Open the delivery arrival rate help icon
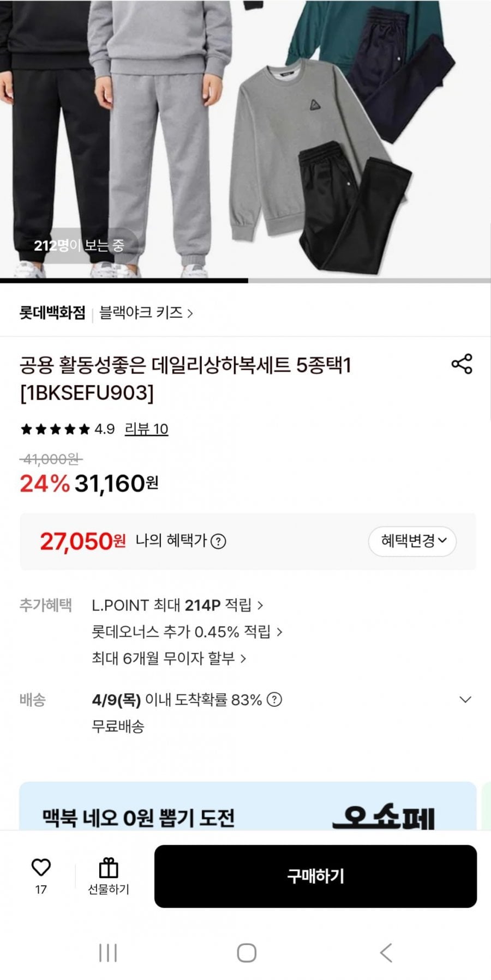This screenshot has width=491, height=980. pos(274,699)
